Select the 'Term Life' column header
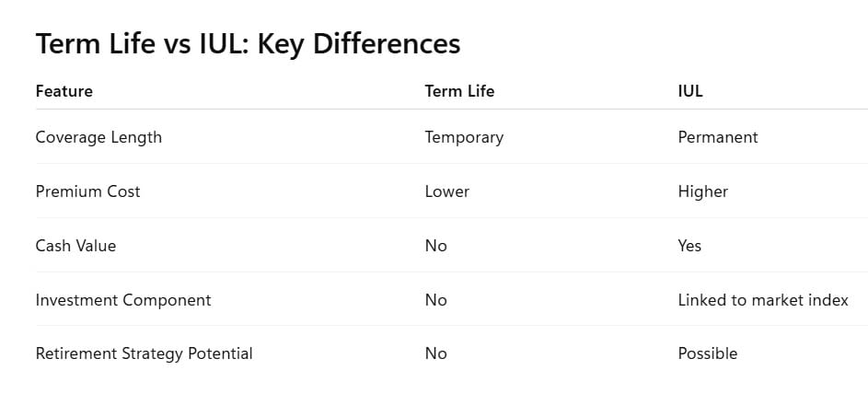The width and height of the screenshot is (868, 405). pos(459,91)
